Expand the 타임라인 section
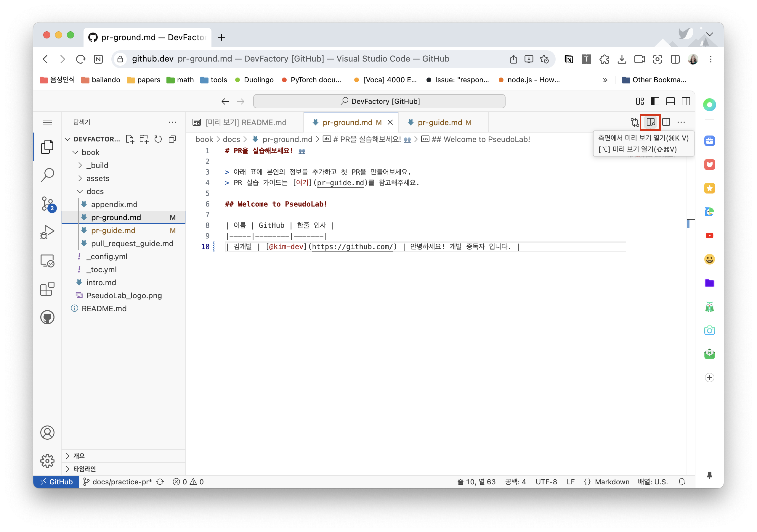 (x=84, y=469)
